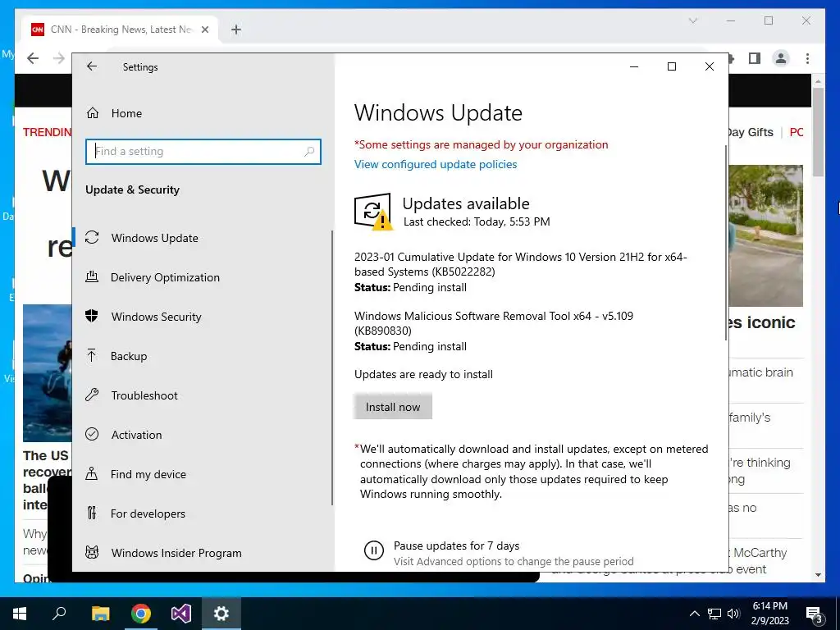
Task: Click the Settings sidebar scrollbar
Action: click(332, 367)
